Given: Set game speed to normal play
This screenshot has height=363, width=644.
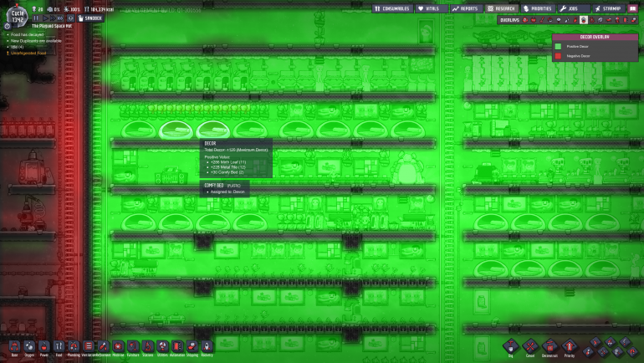Looking at the screenshot, I should pos(46,18).
